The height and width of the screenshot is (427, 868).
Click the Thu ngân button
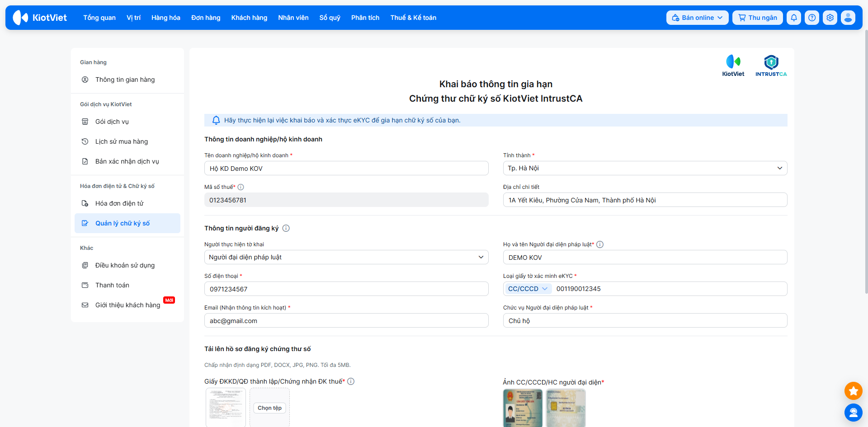pyautogui.click(x=758, y=18)
